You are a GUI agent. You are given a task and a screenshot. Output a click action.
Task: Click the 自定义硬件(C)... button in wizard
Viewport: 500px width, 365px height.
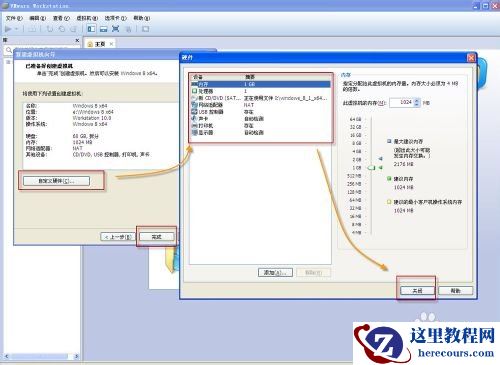click(56, 181)
